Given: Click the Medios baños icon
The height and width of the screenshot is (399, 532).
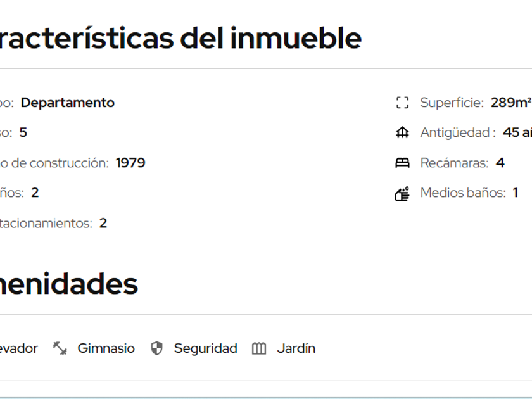Looking at the screenshot, I should tap(402, 194).
